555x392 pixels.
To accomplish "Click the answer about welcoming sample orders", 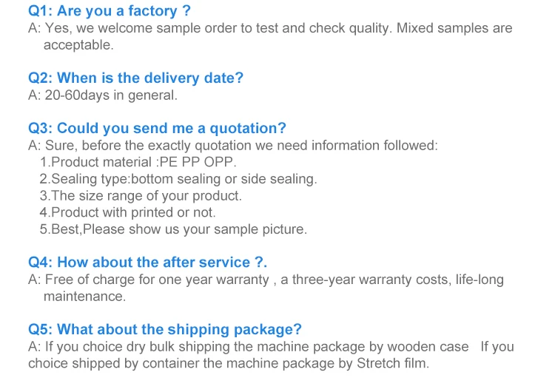I will coord(269,29).
